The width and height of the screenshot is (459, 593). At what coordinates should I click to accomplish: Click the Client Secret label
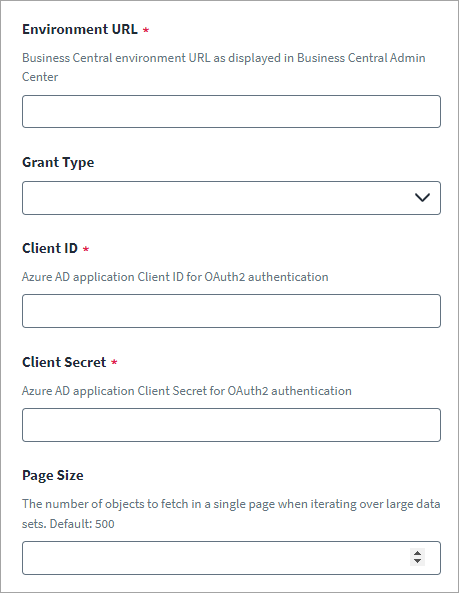pos(64,362)
